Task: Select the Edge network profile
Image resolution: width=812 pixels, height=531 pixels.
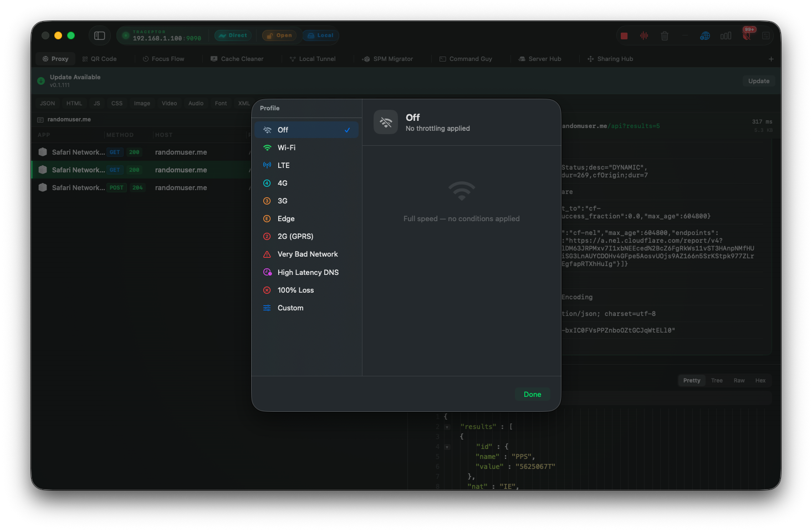Action: (307, 218)
